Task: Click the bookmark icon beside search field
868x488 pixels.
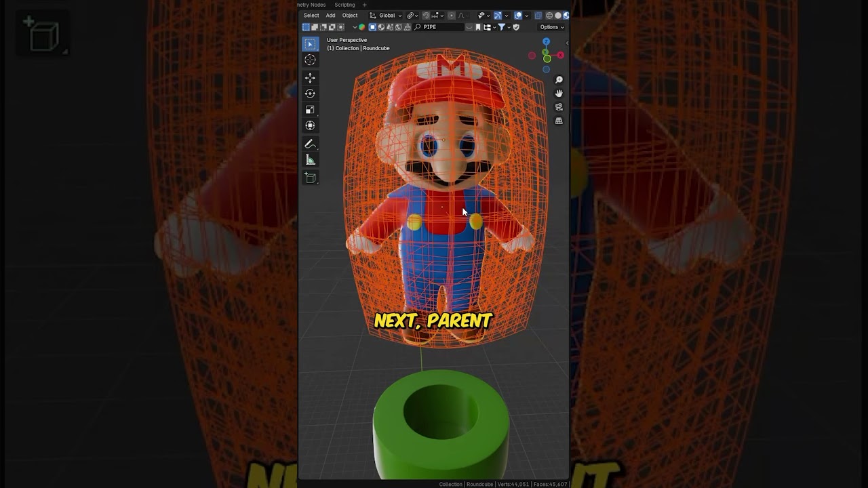Action: [x=478, y=27]
